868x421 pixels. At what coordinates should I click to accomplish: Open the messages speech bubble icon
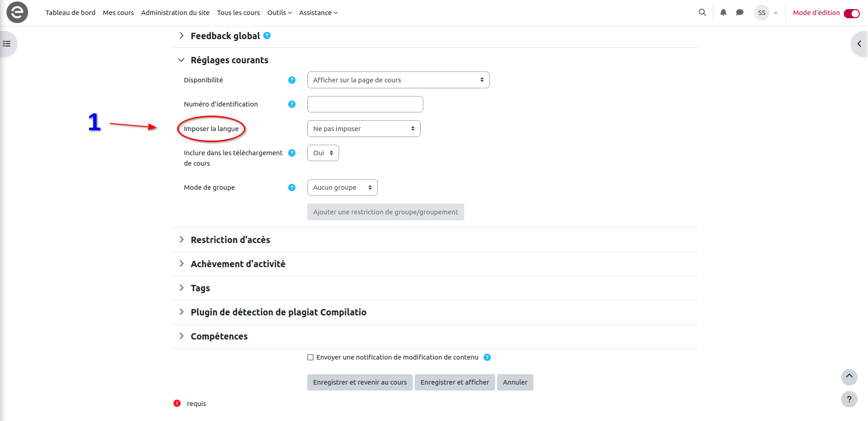click(740, 13)
